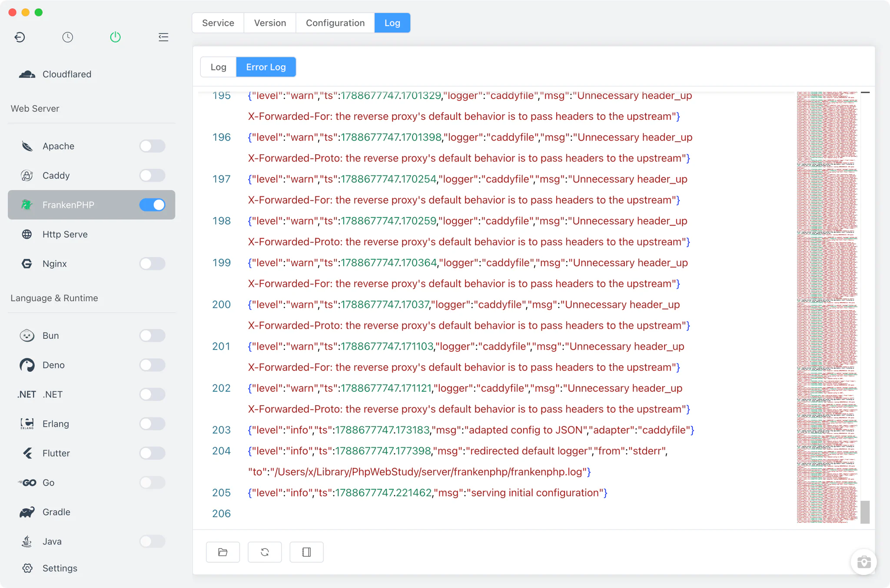Switch on the Deno toggle
The height and width of the screenshot is (588, 890).
(152, 365)
